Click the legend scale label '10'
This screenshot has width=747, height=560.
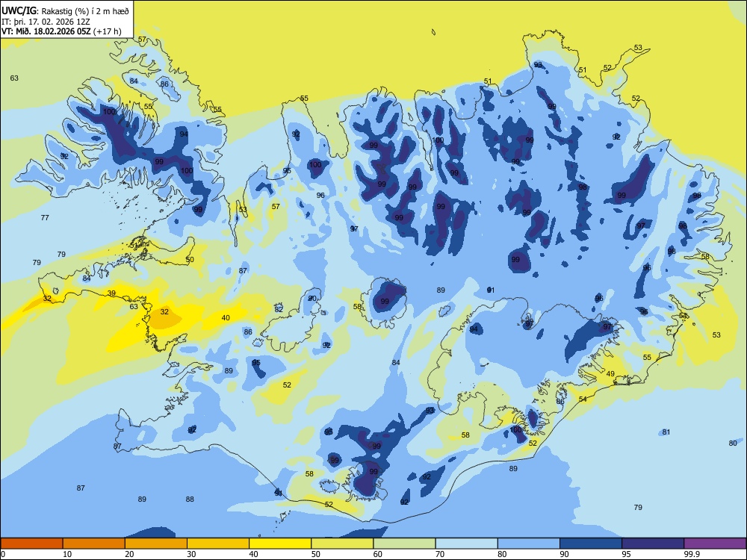coord(67,554)
